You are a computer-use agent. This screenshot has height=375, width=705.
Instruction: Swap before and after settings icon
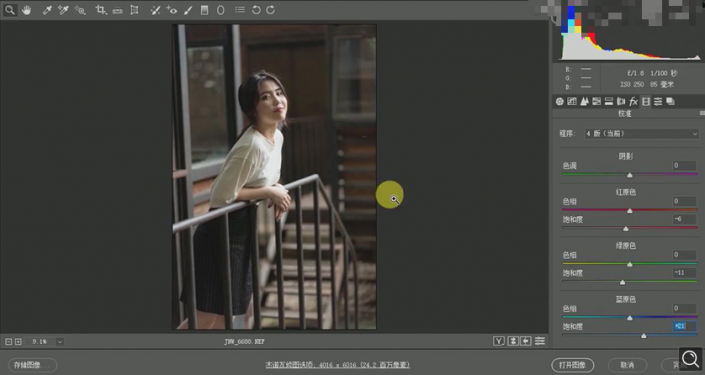513,341
